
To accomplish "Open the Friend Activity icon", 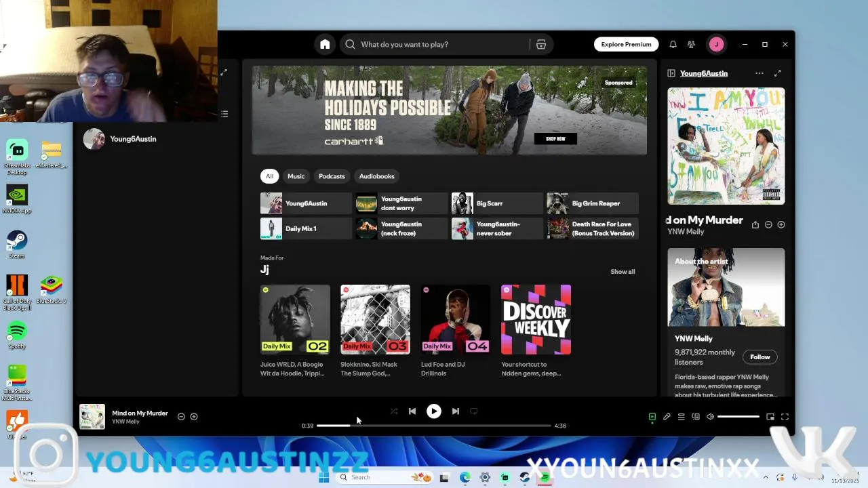I will (x=691, y=44).
